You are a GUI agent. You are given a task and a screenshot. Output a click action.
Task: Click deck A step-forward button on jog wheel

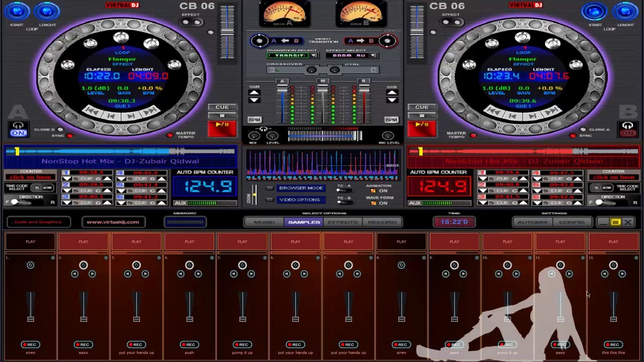coord(131,116)
